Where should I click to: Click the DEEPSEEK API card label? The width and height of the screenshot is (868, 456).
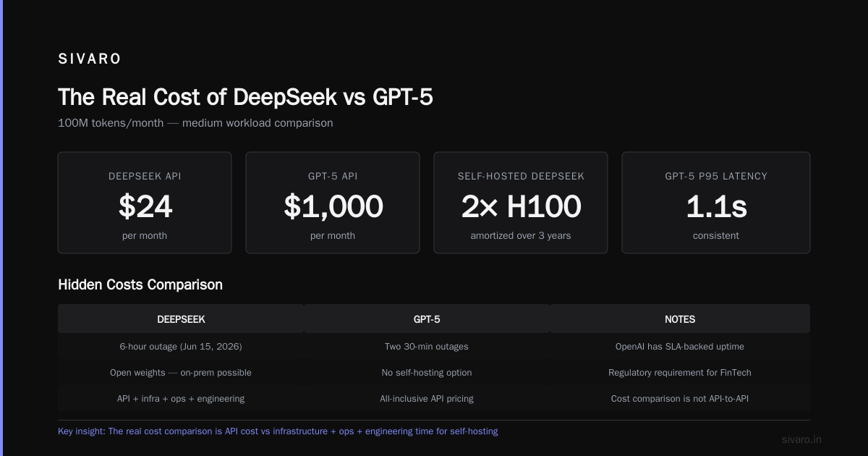coord(145,176)
